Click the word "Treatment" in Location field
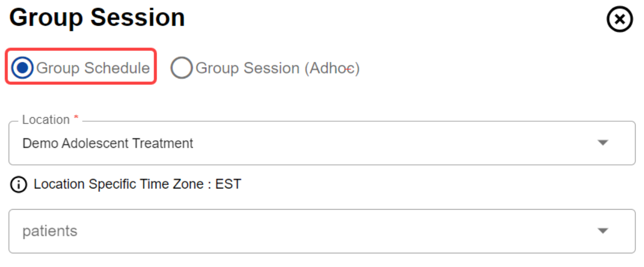The height and width of the screenshot is (267, 644). [x=163, y=143]
